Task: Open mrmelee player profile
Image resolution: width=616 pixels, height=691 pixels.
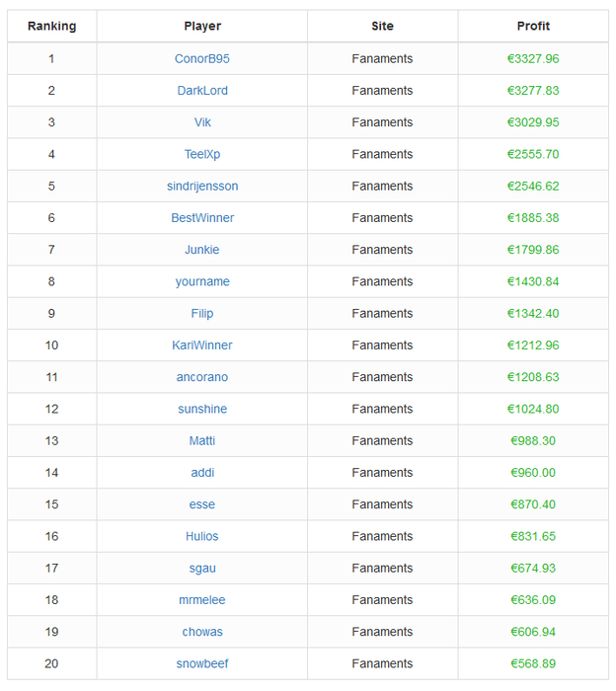Action: (x=201, y=600)
